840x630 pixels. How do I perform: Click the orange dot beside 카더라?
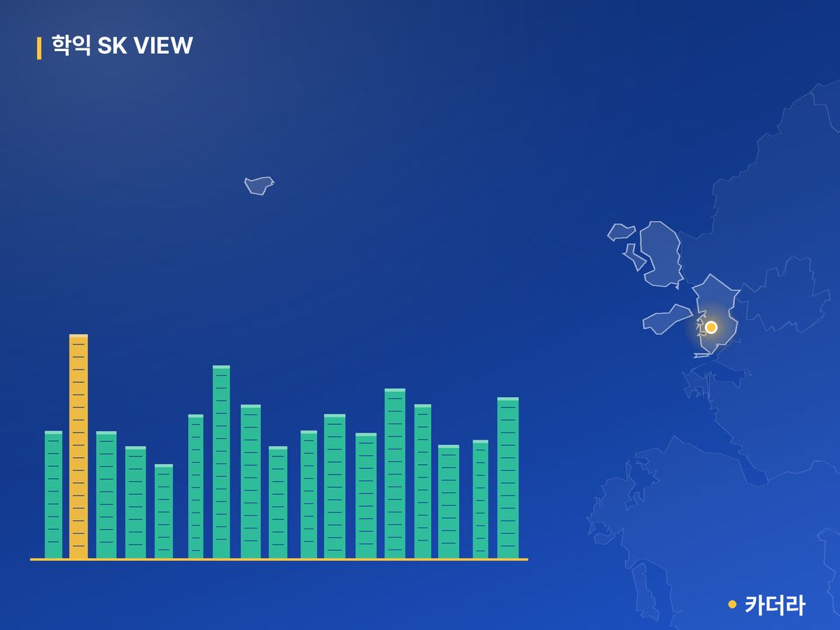(732, 604)
